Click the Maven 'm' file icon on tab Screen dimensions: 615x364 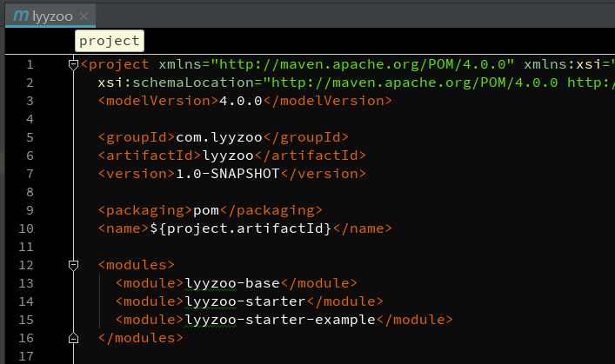click(20, 16)
